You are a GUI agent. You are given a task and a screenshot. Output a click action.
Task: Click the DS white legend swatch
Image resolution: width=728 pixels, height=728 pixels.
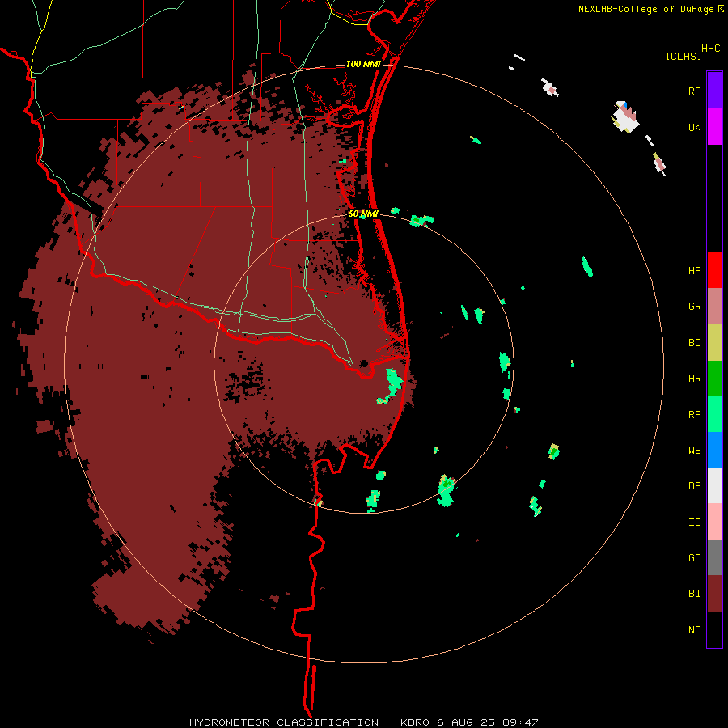[x=714, y=485]
